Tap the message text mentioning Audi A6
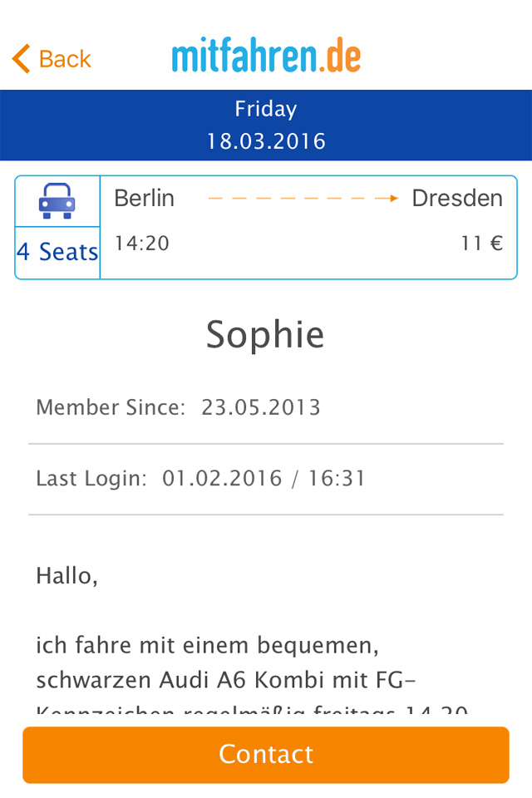Screen dimensions: 532x798 [224, 680]
